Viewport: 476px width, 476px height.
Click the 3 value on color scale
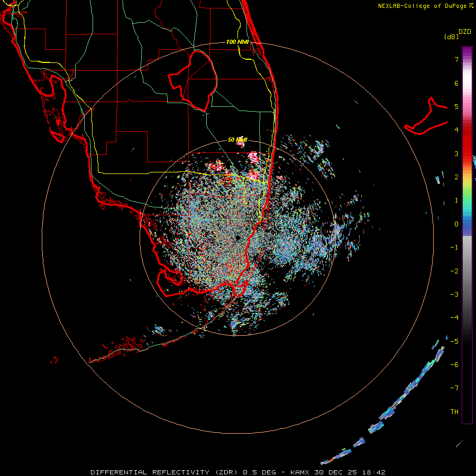click(456, 153)
